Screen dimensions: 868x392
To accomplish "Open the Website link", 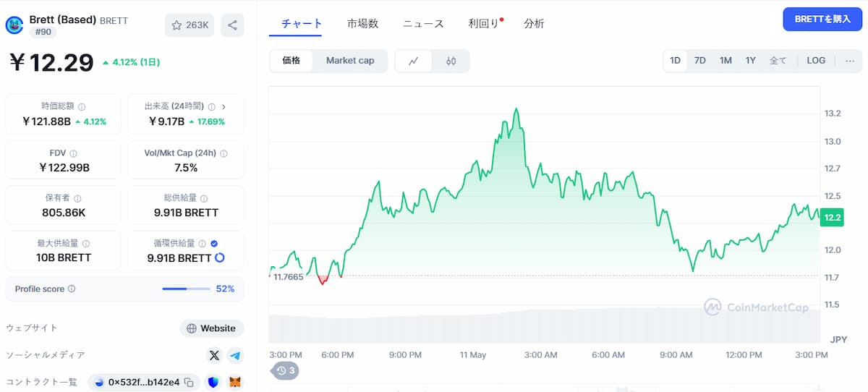I will pyautogui.click(x=211, y=328).
